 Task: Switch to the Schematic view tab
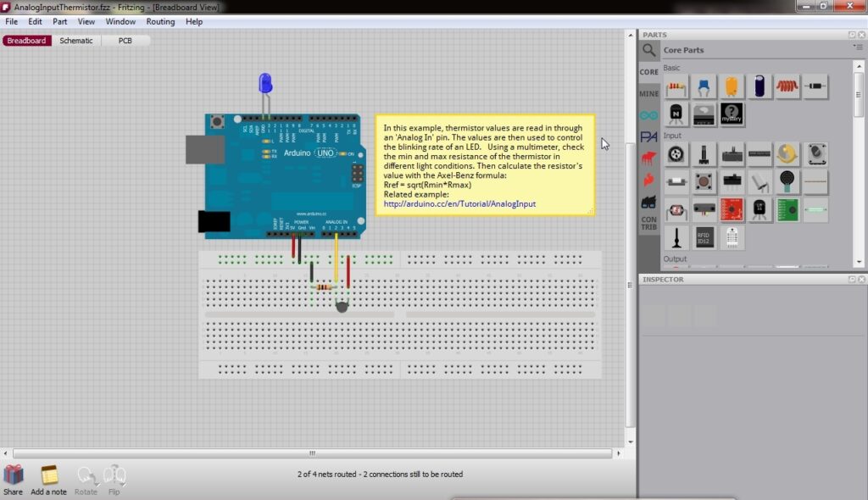coord(76,40)
